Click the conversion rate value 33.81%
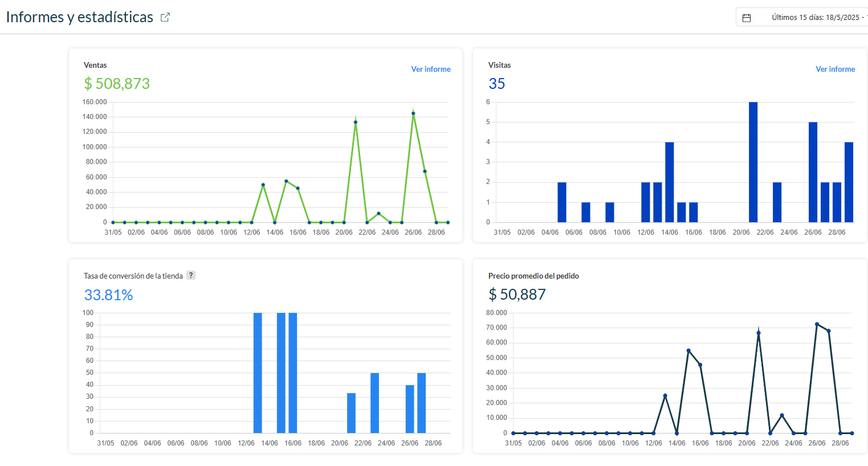Viewport: 868px width, 466px height. click(108, 295)
